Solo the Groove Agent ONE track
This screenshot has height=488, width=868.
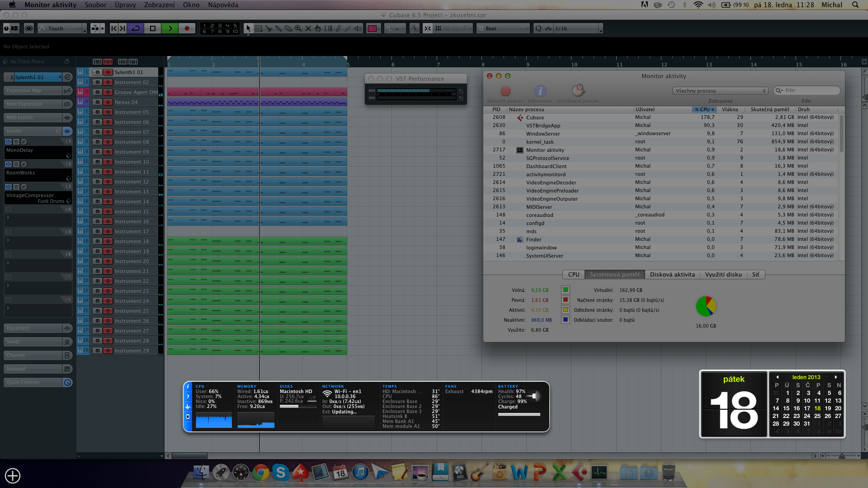coord(108,92)
